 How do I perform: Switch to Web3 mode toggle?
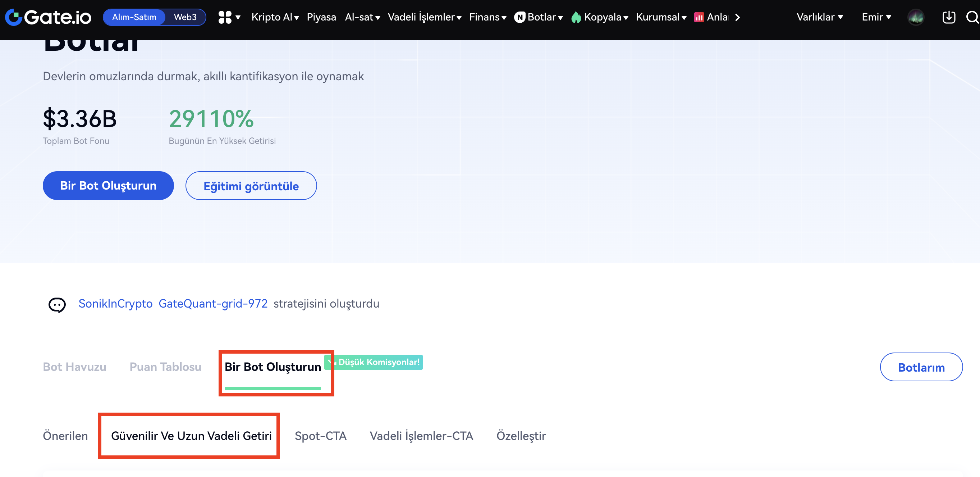point(185,17)
